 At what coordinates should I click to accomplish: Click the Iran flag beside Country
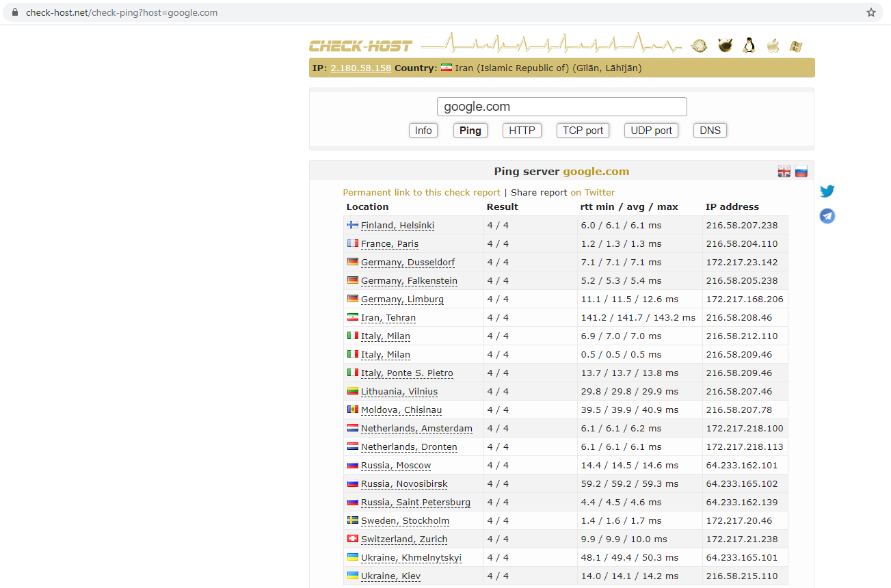(447, 68)
